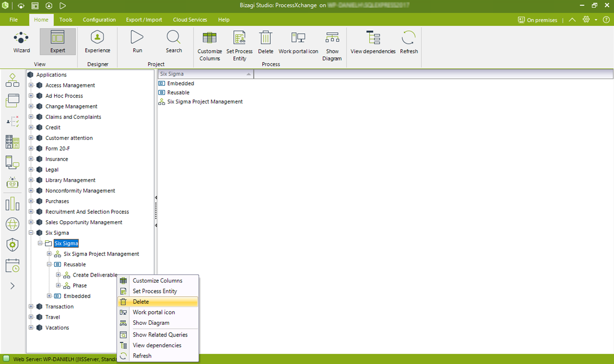Click Set Process Entity in the ribbon
Image resolution: width=614 pixels, height=364 pixels.
[x=239, y=46]
